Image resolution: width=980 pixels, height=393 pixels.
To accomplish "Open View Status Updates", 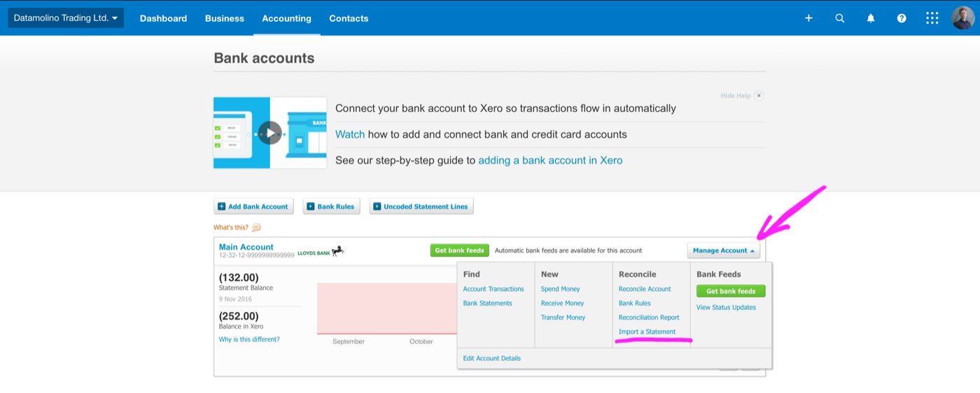I will 727,307.
